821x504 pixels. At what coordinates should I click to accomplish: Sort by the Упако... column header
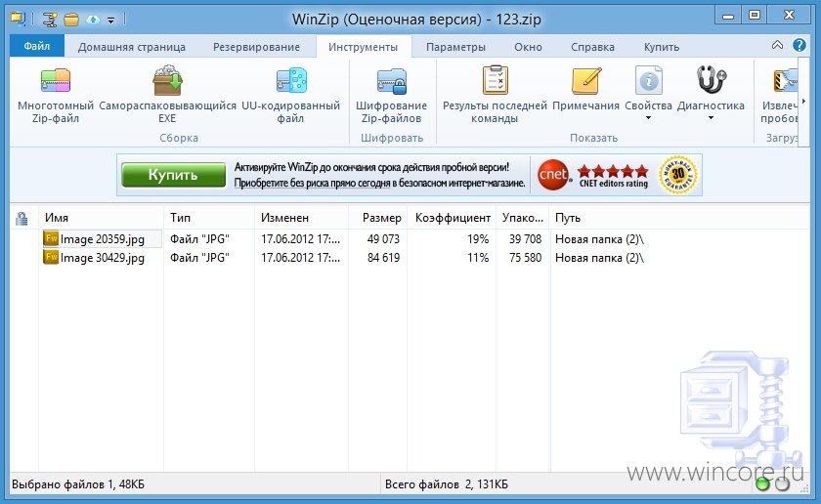(523, 218)
